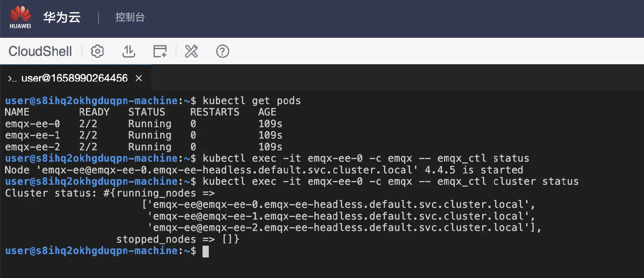Click emqx-ee-0 in the pods list
644x278 pixels.
[32, 124]
